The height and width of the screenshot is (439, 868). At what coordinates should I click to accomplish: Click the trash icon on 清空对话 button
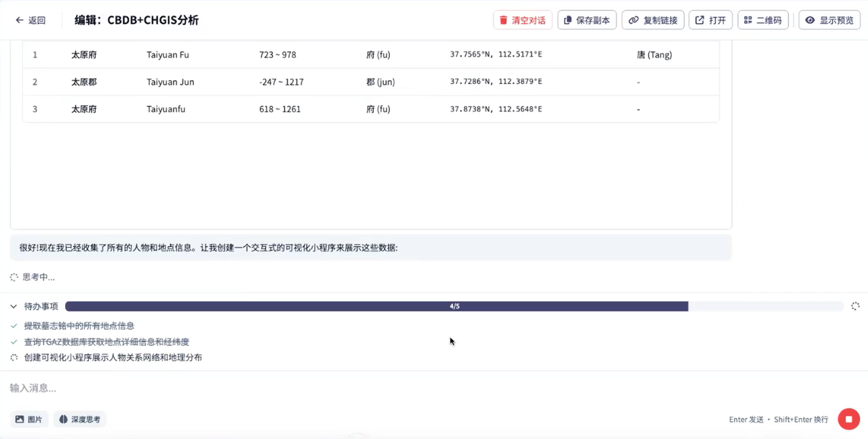(x=504, y=20)
